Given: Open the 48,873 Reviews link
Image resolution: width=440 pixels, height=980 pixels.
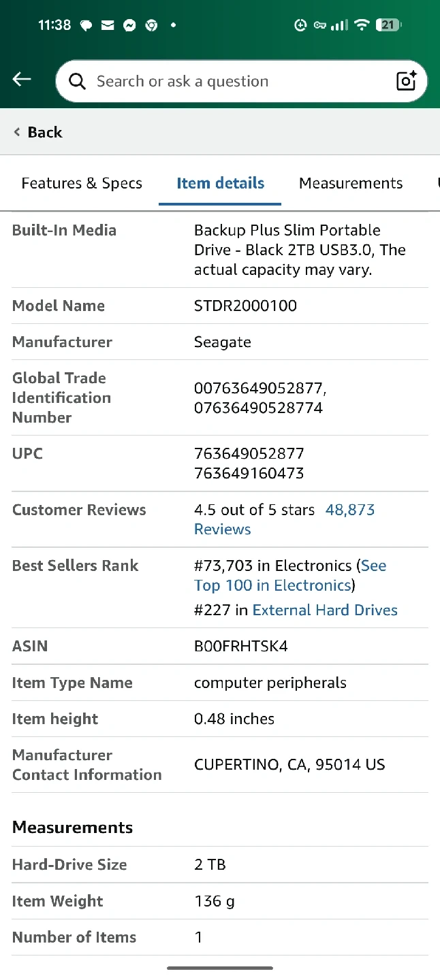Looking at the screenshot, I should [x=284, y=519].
